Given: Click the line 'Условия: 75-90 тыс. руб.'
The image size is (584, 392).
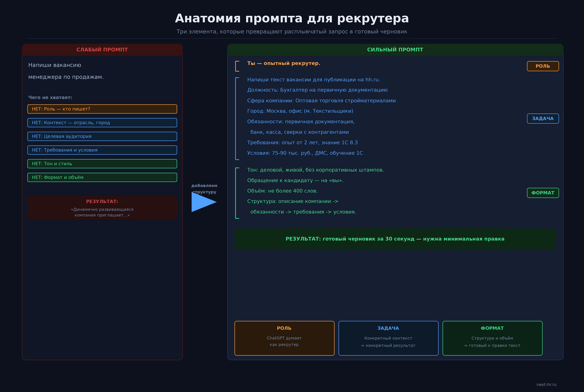Looking at the screenshot, I should [x=305, y=153].
